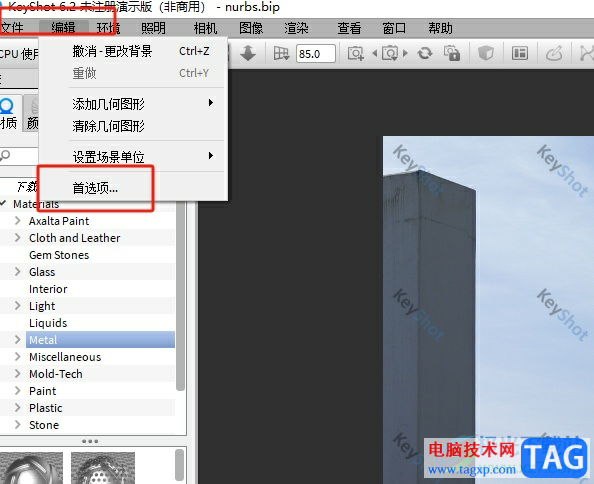Open the 查看 menu

(x=349, y=28)
